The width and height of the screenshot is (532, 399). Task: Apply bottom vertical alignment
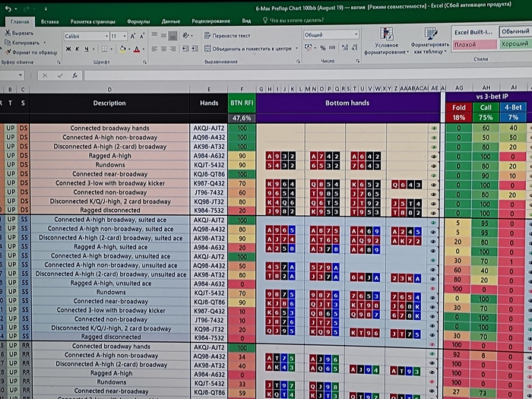click(173, 35)
